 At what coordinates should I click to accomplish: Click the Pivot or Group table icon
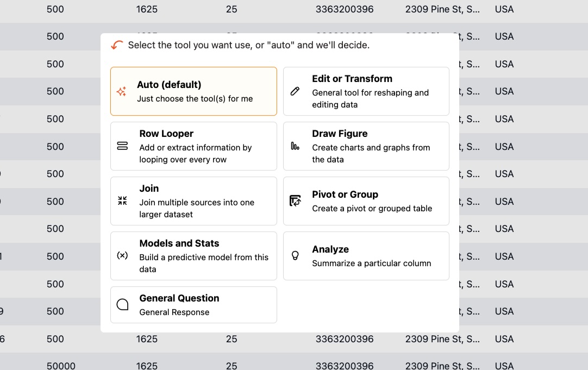[295, 201]
